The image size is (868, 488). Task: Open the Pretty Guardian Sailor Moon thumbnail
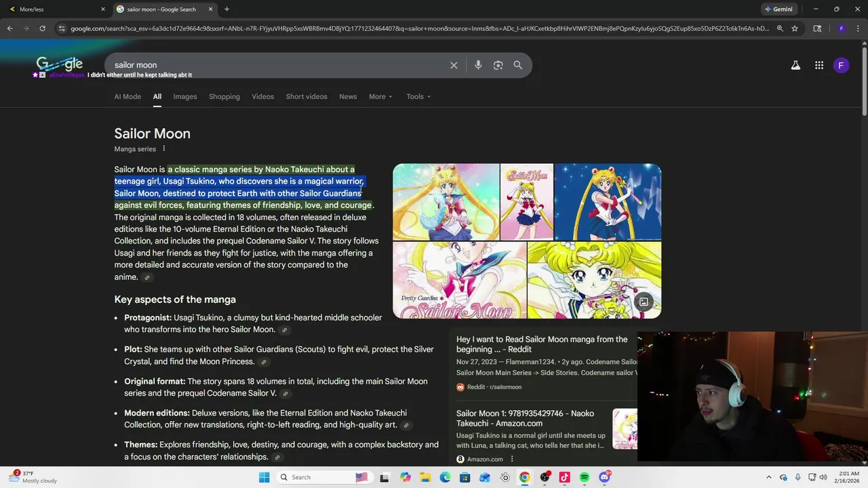(460, 281)
